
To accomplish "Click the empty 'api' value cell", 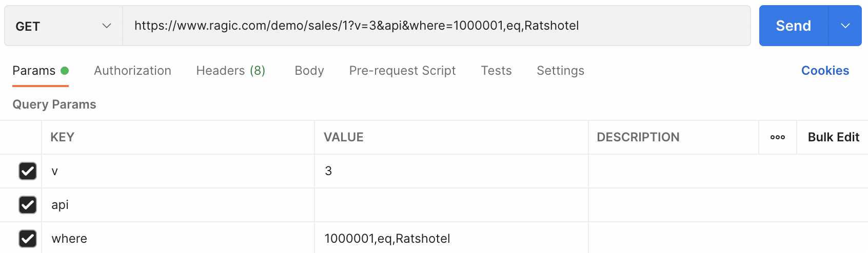I will click(x=450, y=205).
